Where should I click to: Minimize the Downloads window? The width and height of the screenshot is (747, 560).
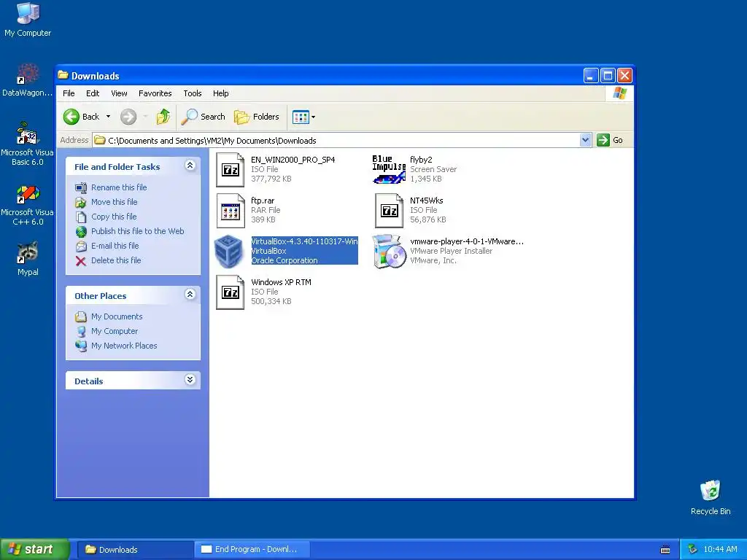tap(591, 75)
